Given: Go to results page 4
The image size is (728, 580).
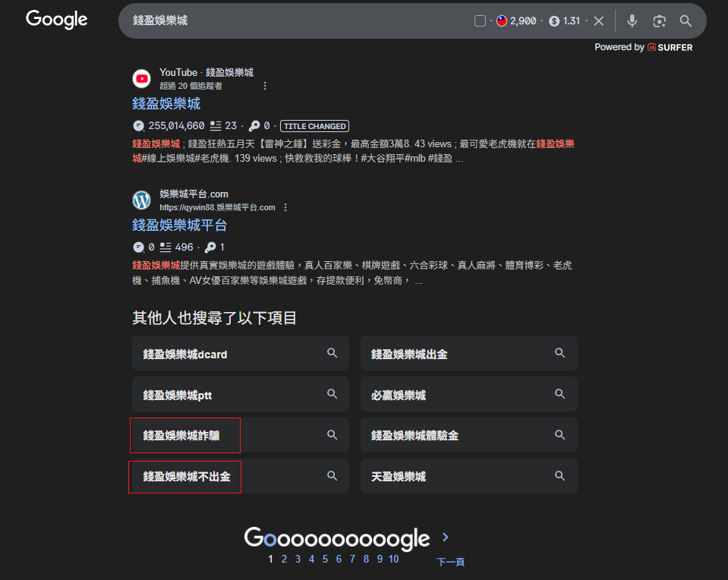Looking at the screenshot, I should pyautogui.click(x=311, y=559).
